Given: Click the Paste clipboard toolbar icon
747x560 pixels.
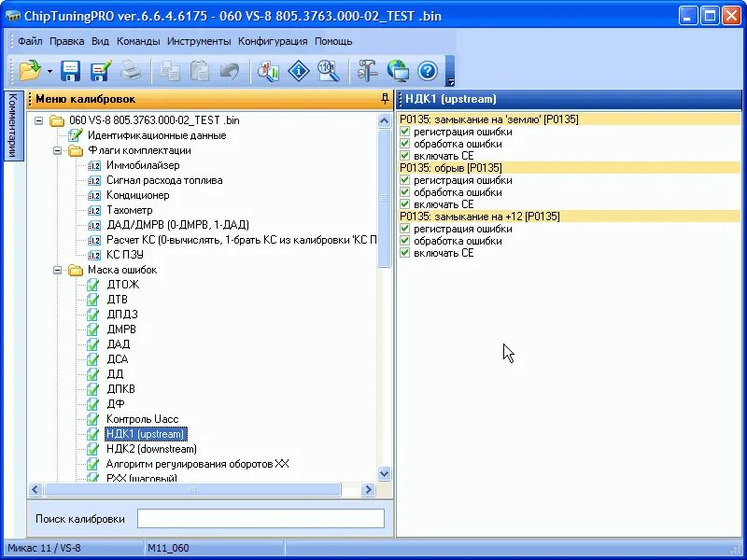Looking at the screenshot, I should point(200,71).
